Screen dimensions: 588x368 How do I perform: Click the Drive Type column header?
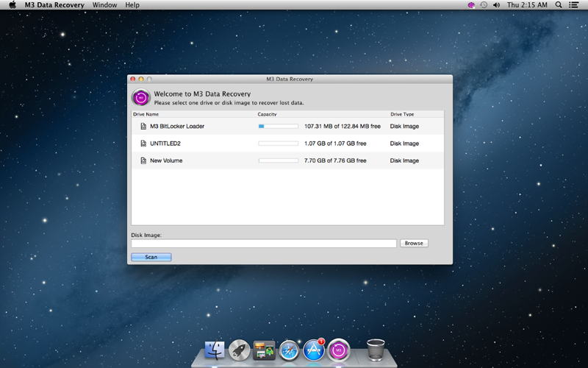[x=402, y=114]
